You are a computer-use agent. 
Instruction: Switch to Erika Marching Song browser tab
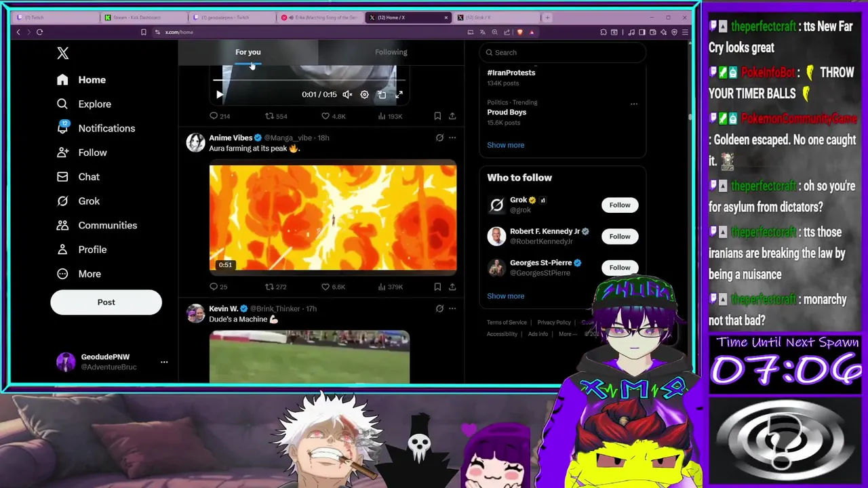[x=321, y=17]
